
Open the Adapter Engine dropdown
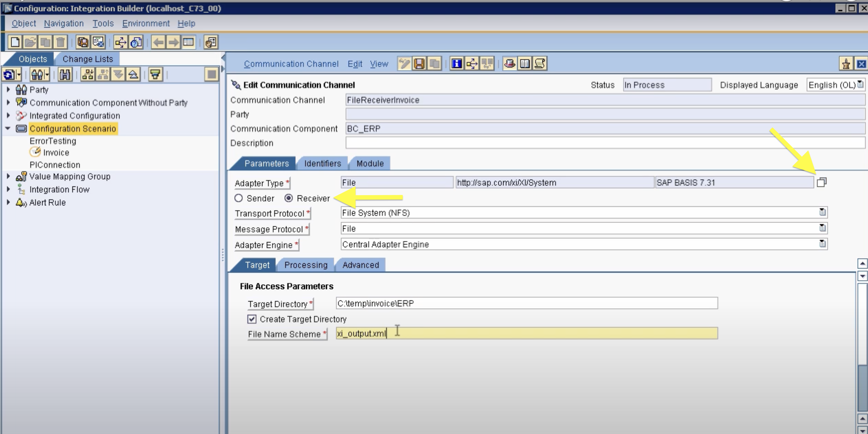coord(822,243)
